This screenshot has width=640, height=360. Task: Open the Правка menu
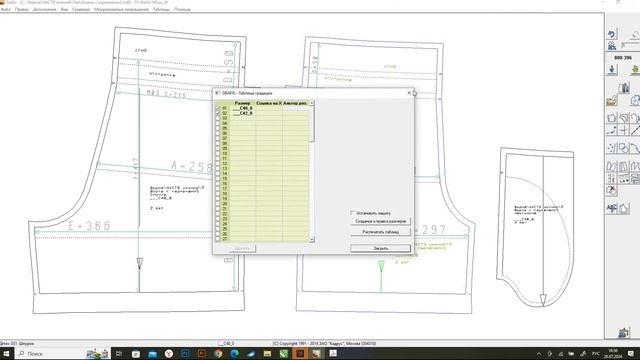click(22, 9)
